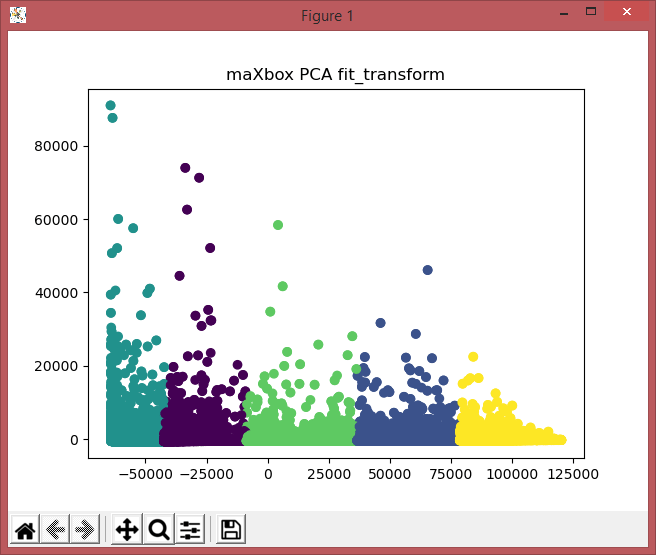Open Configure subplots sliders icon

190,530
